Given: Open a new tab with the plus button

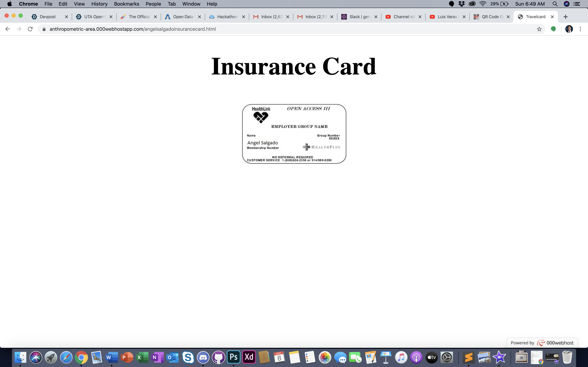Looking at the screenshot, I should tap(565, 17).
